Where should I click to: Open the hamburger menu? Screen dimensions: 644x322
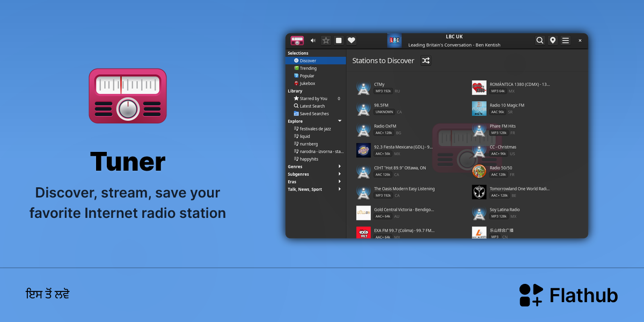(566, 40)
